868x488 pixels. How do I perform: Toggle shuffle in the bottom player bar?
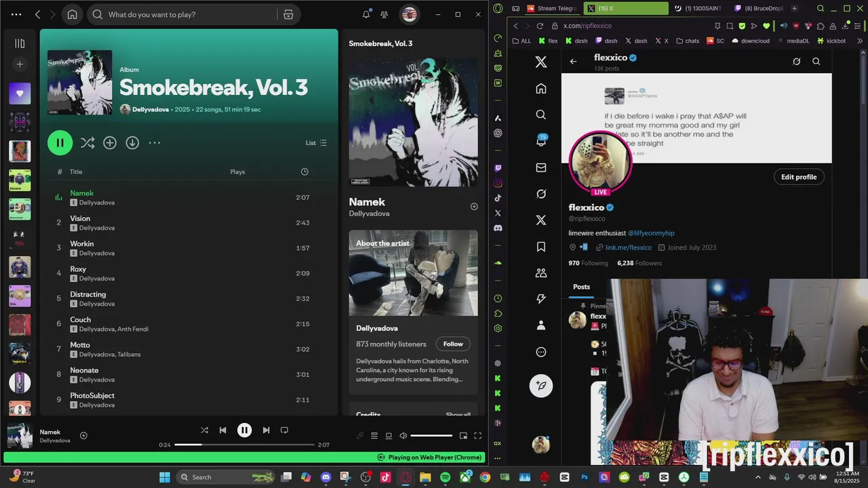tap(205, 430)
